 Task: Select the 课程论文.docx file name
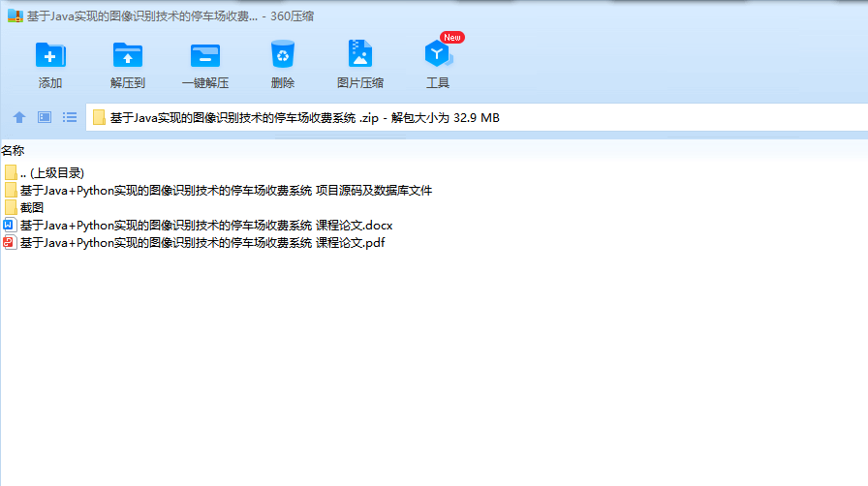(206, 226)
